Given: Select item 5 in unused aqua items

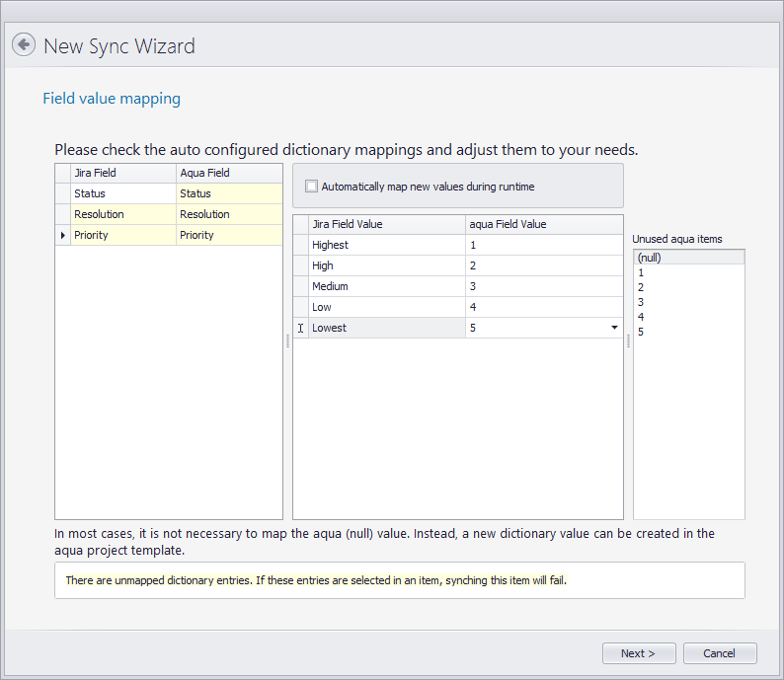Looking at the screenshot, I should pyautogui.click(x=688, y=332).
